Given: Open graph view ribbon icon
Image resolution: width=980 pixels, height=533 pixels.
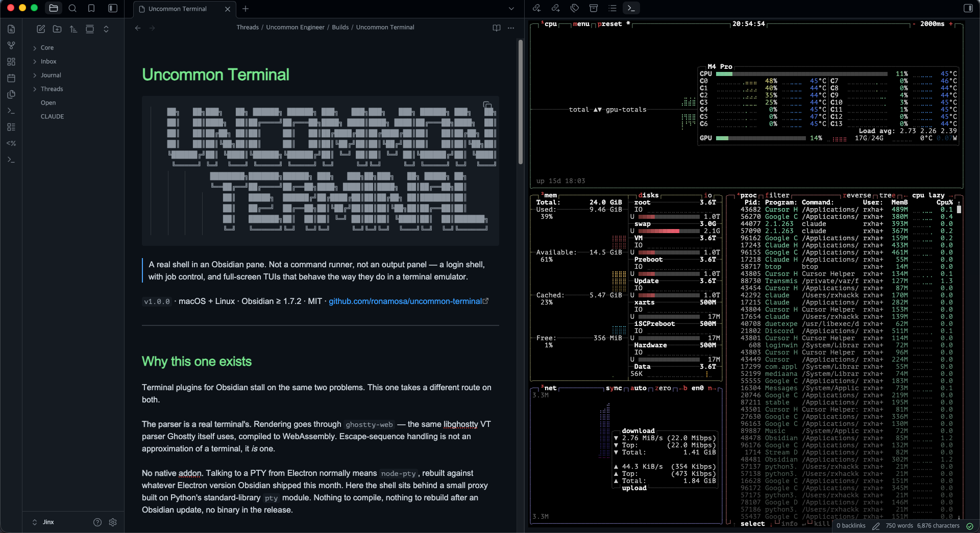Looking at the screenshot, I should tap(11, 45).
